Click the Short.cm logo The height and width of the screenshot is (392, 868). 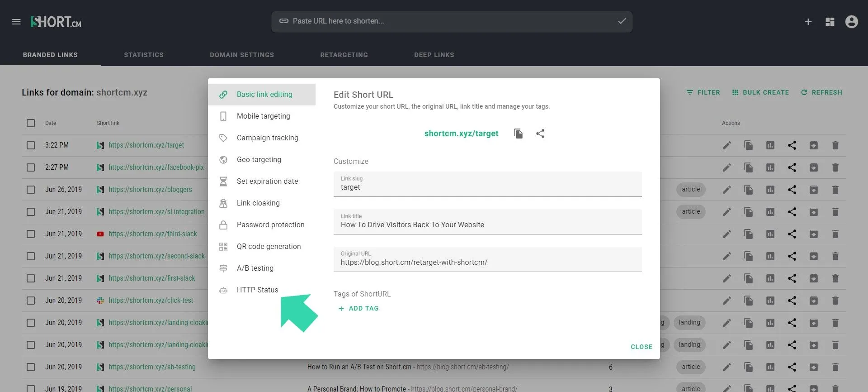(x=56, y=22)
